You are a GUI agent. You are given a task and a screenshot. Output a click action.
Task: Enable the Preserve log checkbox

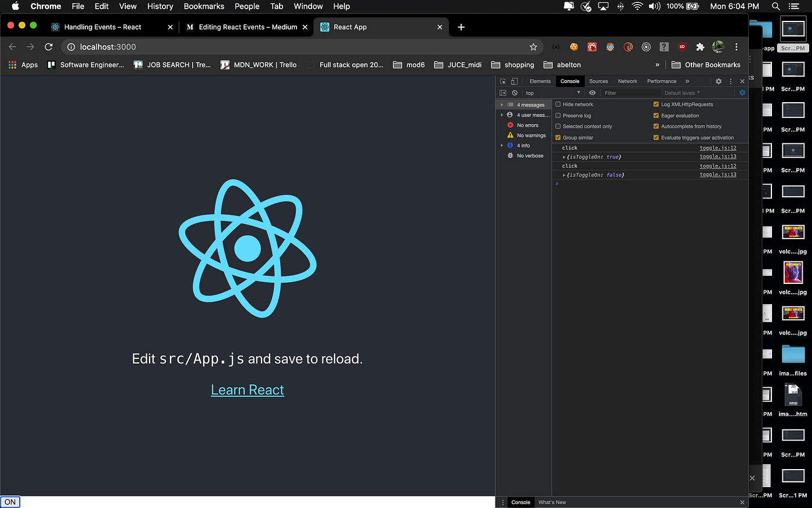tap(558, 116)
